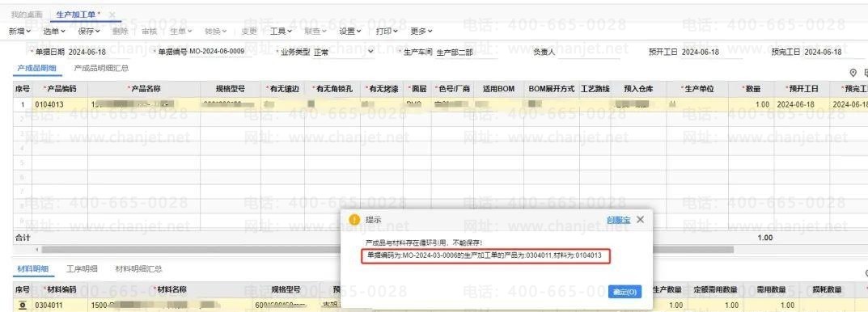Click the 预入仓库 column header
The height and width of the screenshot is (312, 868).
click(638, 89)
